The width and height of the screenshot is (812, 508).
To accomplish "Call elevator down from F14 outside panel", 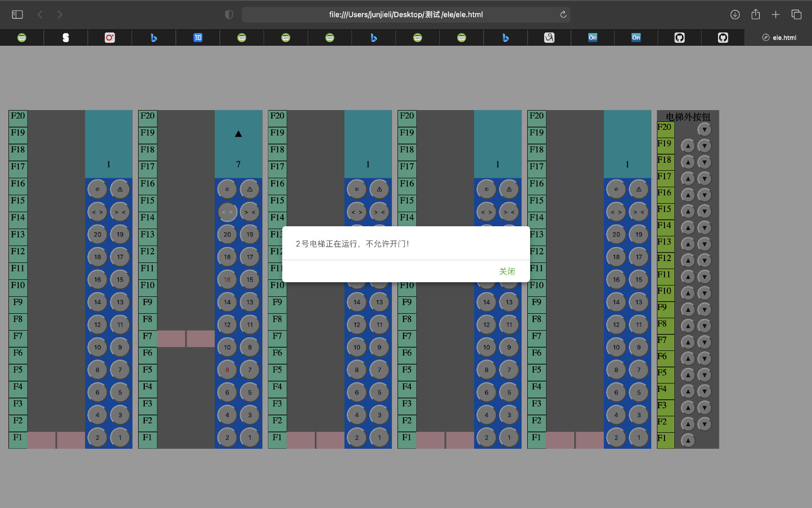I will pos(704,228).
